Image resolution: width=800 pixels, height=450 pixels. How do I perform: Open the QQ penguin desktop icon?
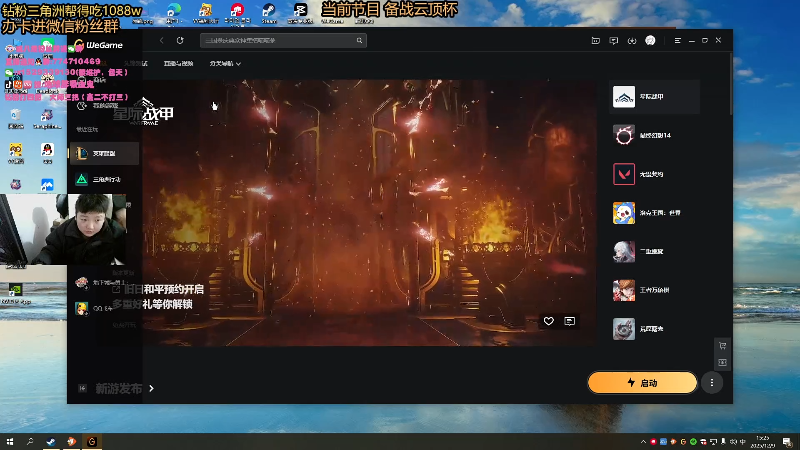point(47,153)
